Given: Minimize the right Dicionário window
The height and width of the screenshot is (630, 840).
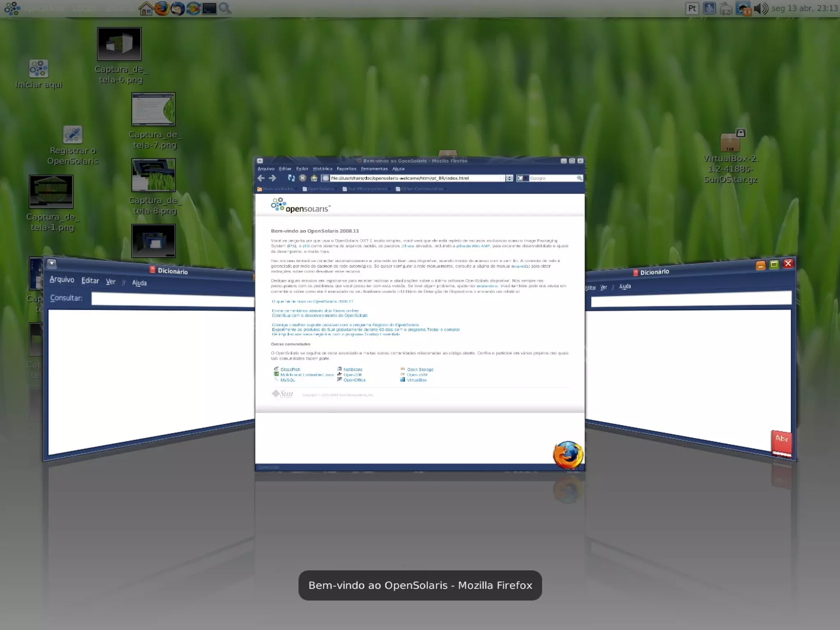Looking at the screenshot, I should coord(760,265).
